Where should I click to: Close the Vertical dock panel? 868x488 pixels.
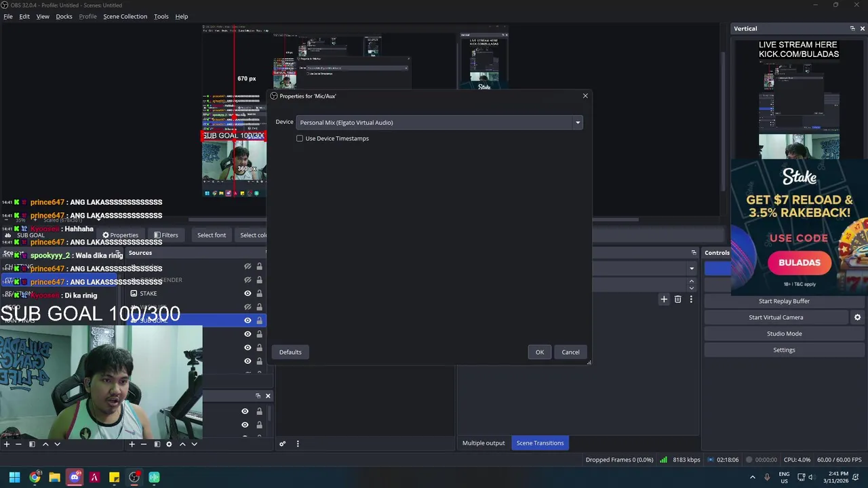tap(862, 28)
